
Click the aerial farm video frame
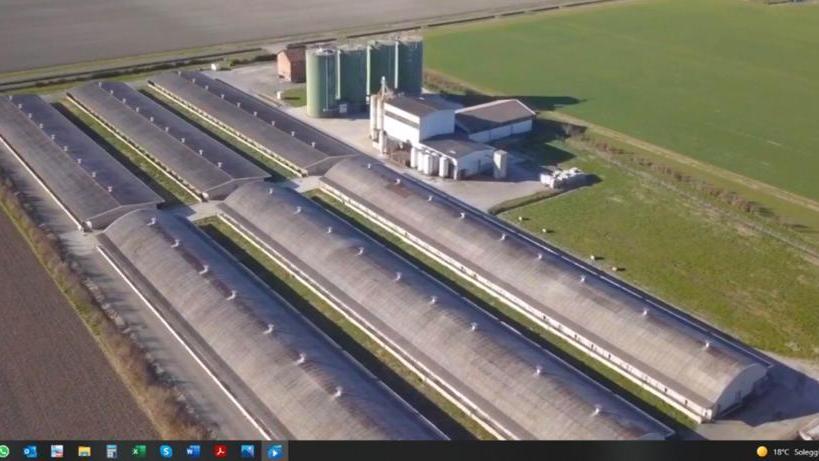click(410, 220)
